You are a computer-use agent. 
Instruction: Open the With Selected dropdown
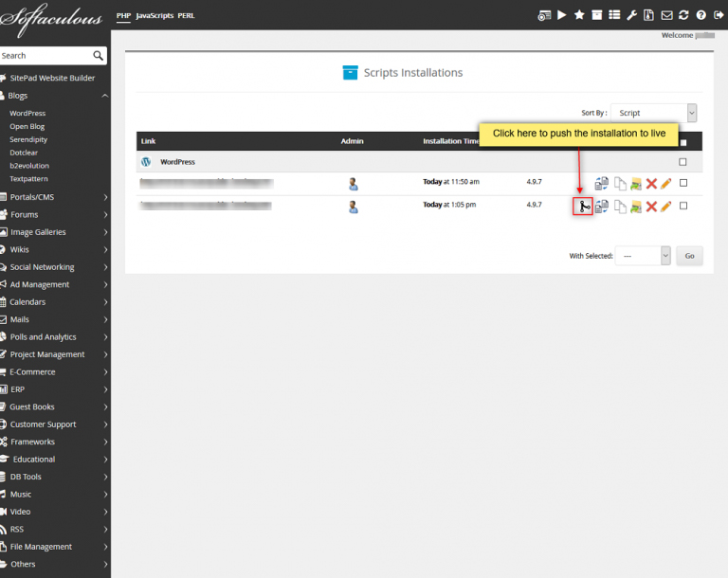point(643,256)
